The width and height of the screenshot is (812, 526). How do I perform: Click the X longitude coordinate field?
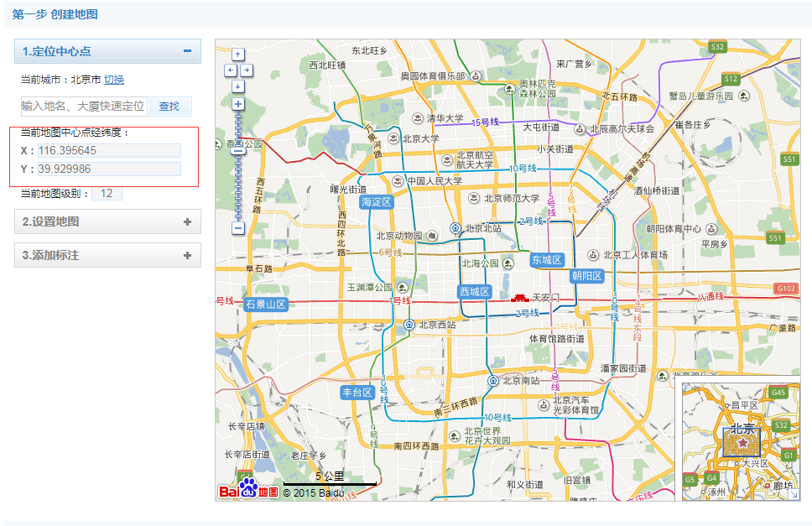pyautogui.click(x=109, y=151)
